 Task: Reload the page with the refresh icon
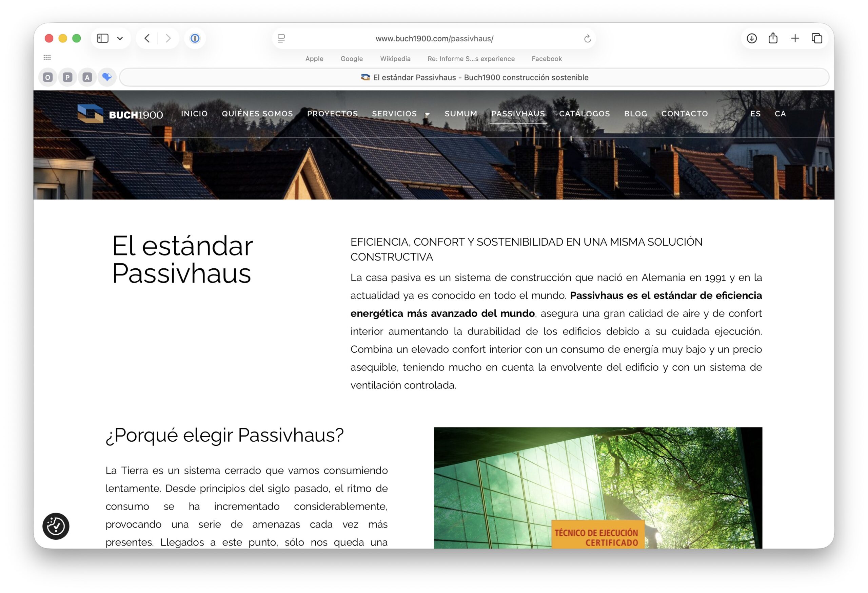(587, 38)
